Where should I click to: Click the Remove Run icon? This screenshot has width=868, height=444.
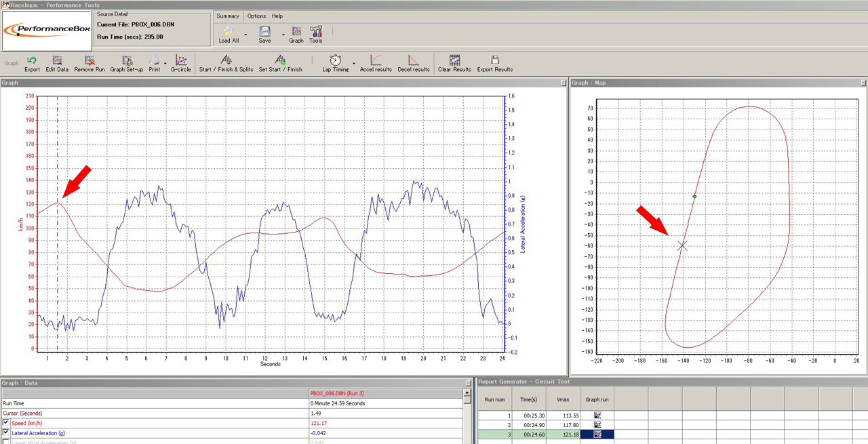(90, 61)
